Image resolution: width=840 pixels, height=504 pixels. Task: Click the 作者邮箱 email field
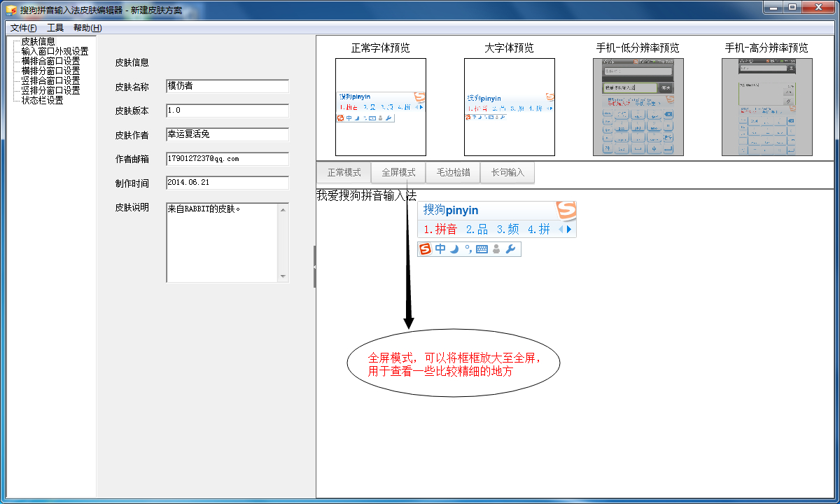(x=227, y=159)
